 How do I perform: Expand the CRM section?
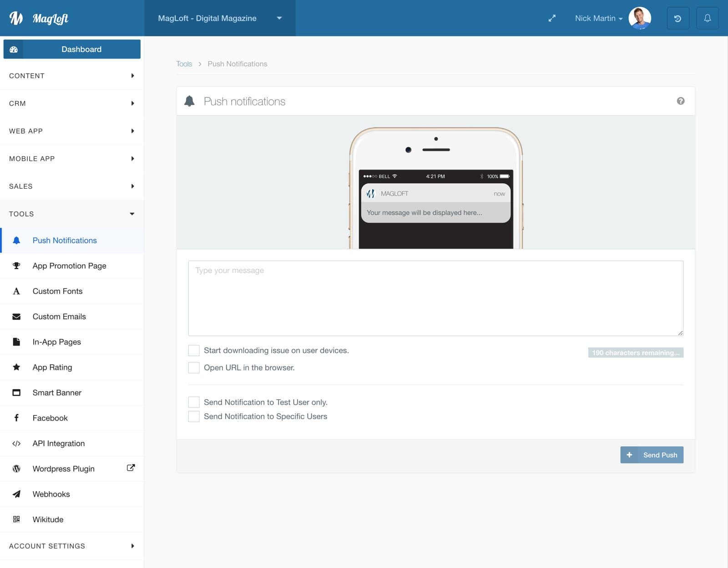(72, 103)
